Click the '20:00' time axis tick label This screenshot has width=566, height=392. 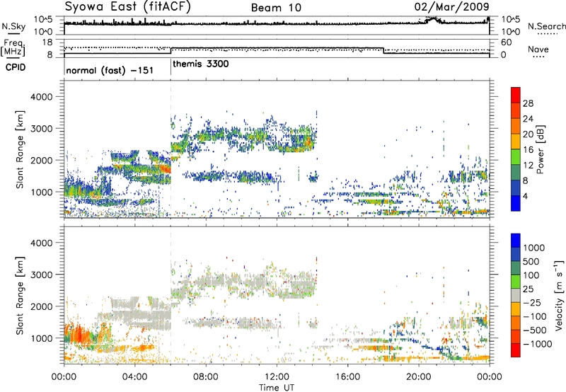[x=418, y=377]
